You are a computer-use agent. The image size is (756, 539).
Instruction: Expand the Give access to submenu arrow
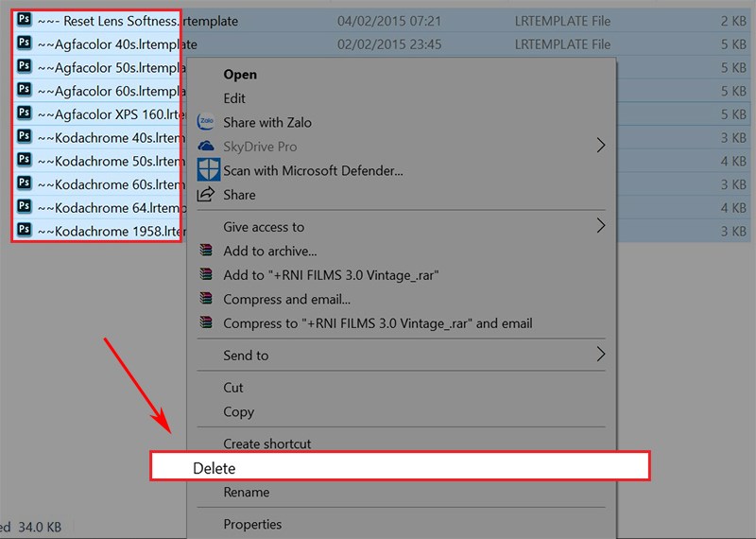tap(601, 225)
